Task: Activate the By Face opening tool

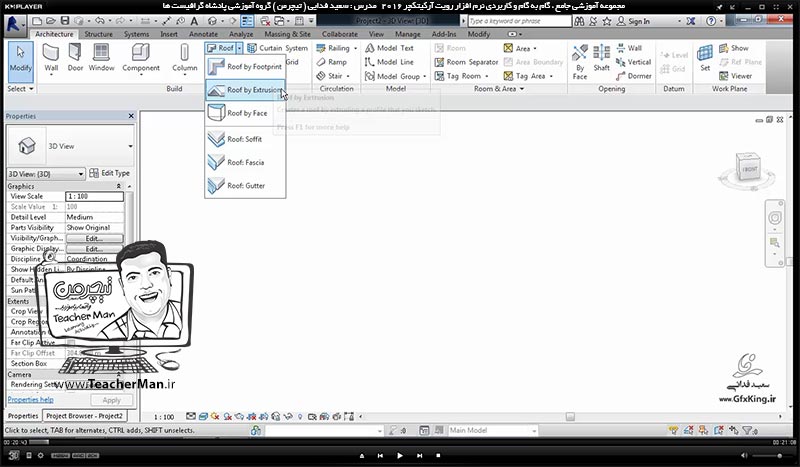Action: 580,62
